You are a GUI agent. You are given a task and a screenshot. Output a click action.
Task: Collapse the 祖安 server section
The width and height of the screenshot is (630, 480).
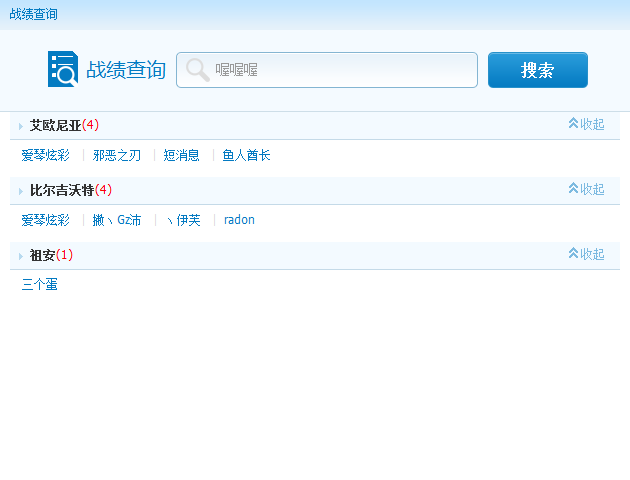tap(586, 254)
